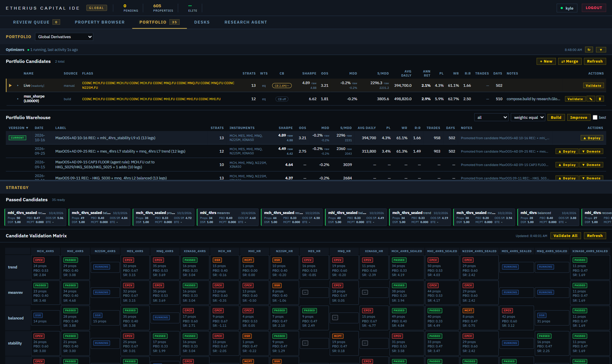612x364 pixels.
Task: Go to the Desks tab
Action: tap(202, 22)
